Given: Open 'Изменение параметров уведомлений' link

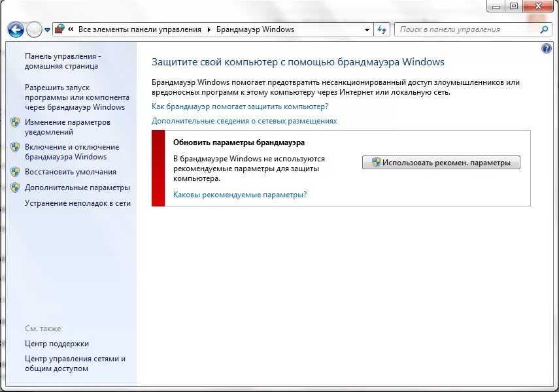Looking at the screenshot, I should 67,127.
